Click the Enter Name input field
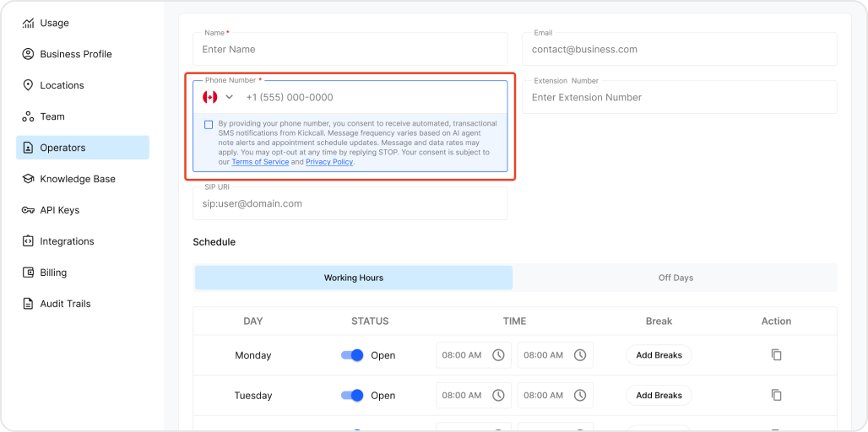 point(350,49)
